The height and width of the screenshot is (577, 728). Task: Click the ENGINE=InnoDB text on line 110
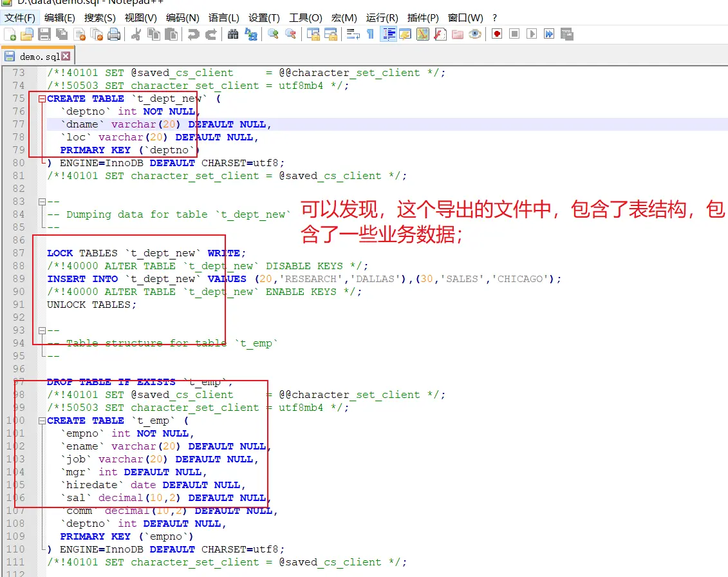101,549
